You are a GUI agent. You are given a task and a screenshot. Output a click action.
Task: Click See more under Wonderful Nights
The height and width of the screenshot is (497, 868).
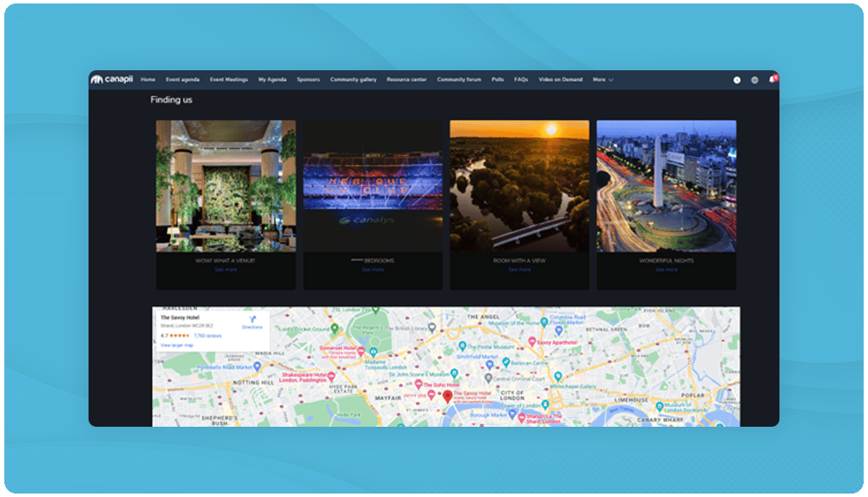tap(667, 270)
